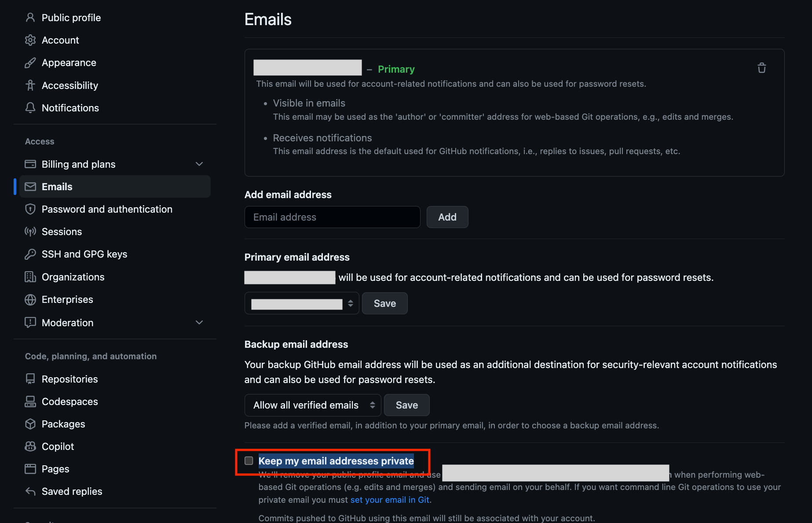Viewport: 812px width, 523px height.
Task: Open Password and authentication page
Action: [107, 209]
